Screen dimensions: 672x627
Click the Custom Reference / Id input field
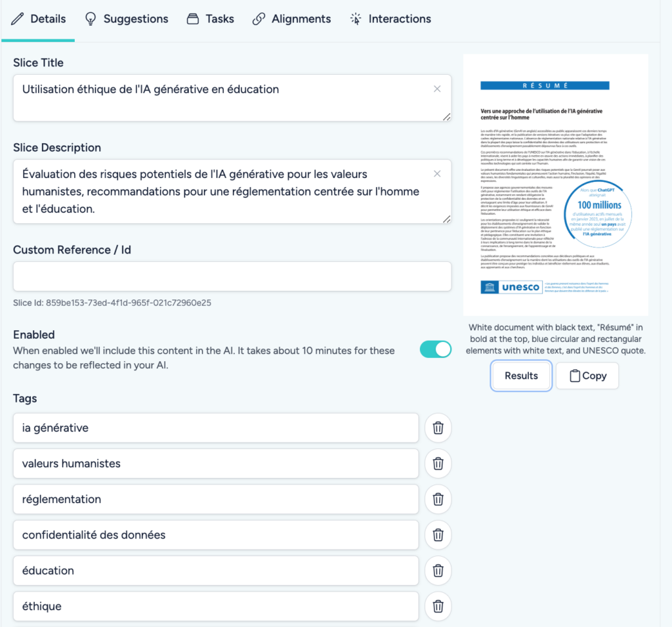click(232, 276)
